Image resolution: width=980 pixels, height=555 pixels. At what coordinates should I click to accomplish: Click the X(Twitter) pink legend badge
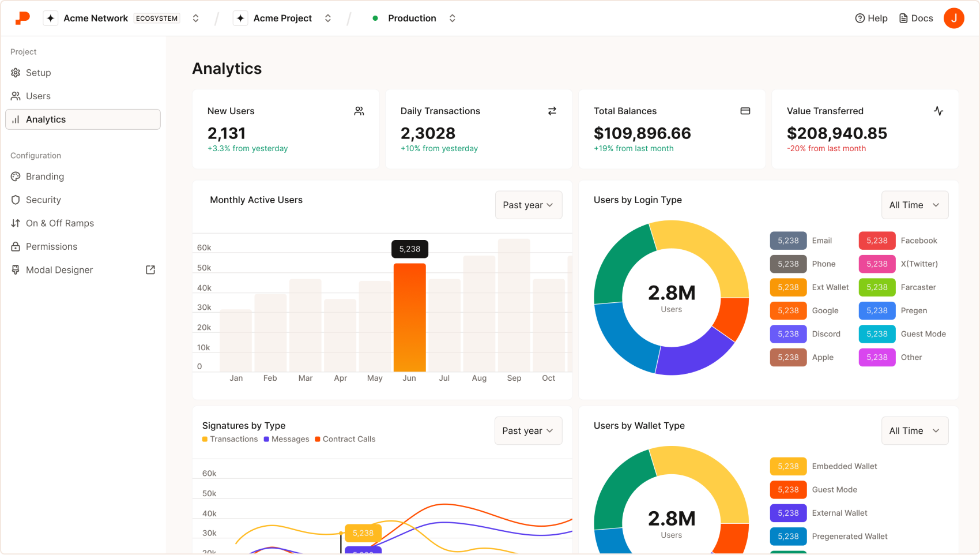pyautogui.click(x=877, y=264)
